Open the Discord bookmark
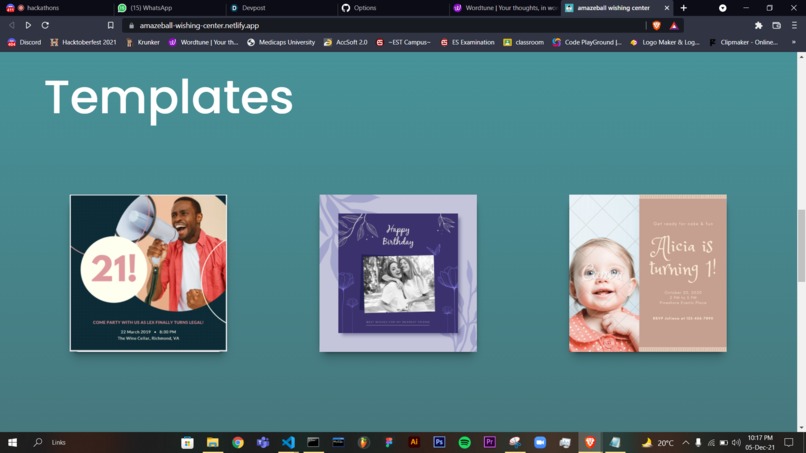The image size is (806, 453). coord(24,42)
